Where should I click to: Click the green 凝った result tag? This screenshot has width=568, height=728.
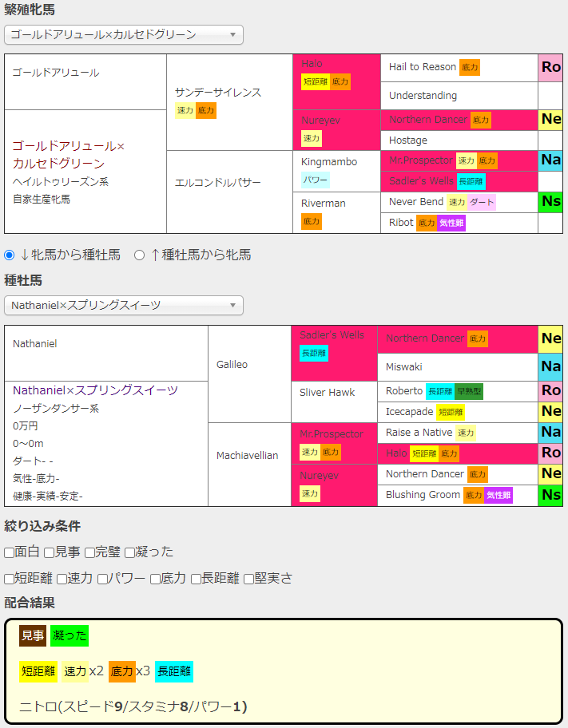[70, 636]
